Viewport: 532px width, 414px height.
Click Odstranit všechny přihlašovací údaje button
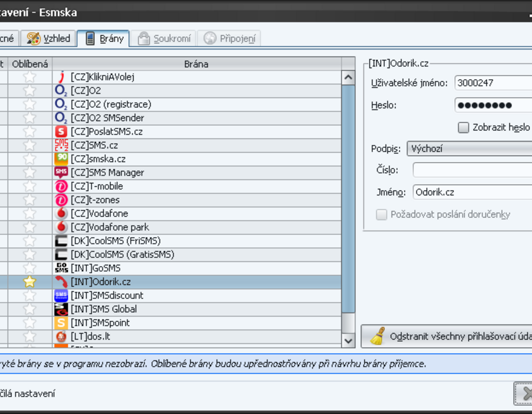(446, 337)
